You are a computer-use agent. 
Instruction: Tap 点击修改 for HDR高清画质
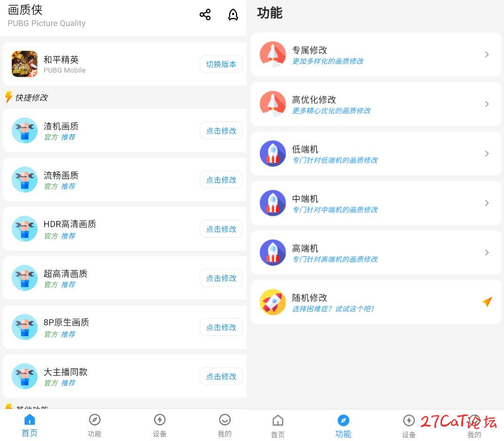pos(221,229)
